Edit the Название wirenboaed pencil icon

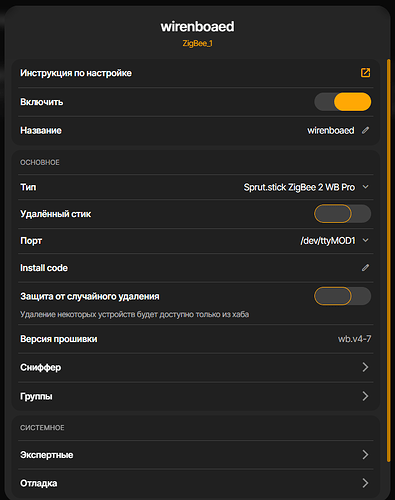[365, 130]
